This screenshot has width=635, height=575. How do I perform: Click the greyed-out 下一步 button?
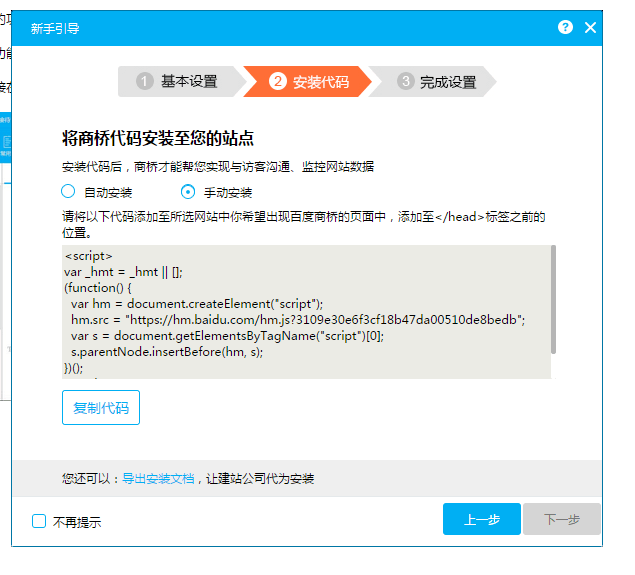(561, 520)
